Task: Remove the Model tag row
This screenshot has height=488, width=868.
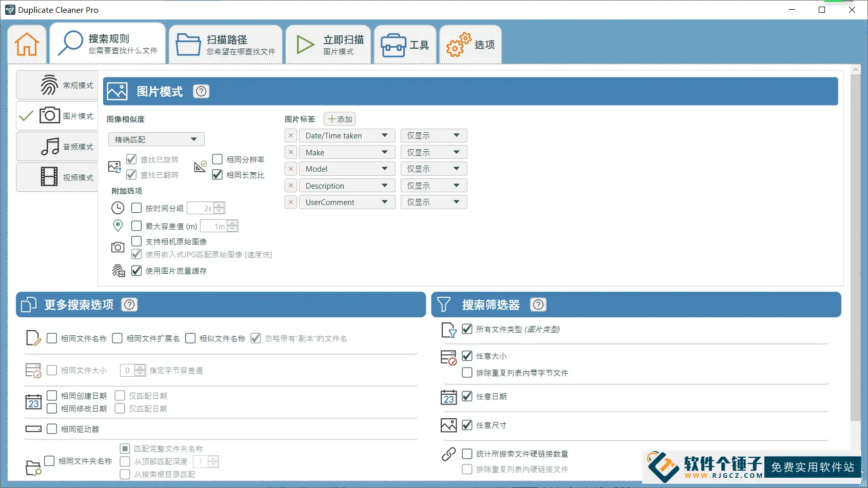Action: [x=291, y=169]
